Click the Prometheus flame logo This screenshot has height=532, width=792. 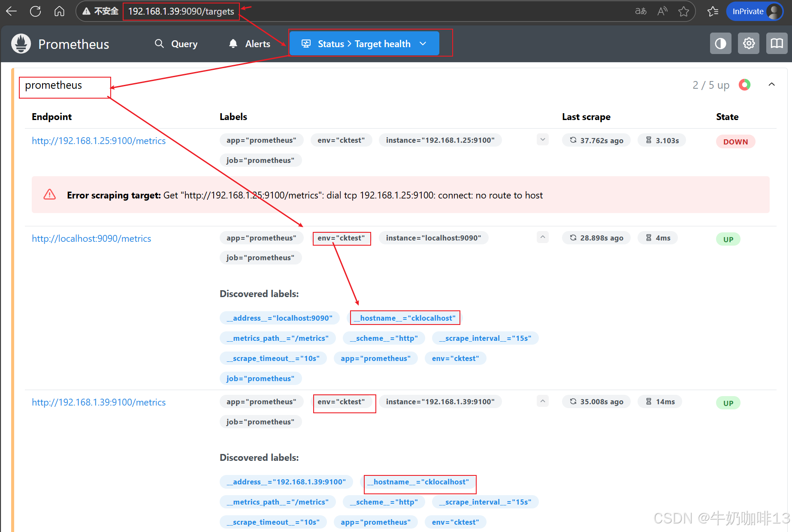coord(21,44)
